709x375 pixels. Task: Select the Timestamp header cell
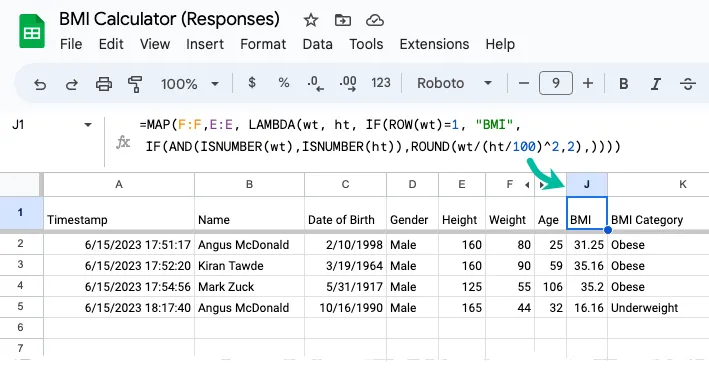point(119,213)
